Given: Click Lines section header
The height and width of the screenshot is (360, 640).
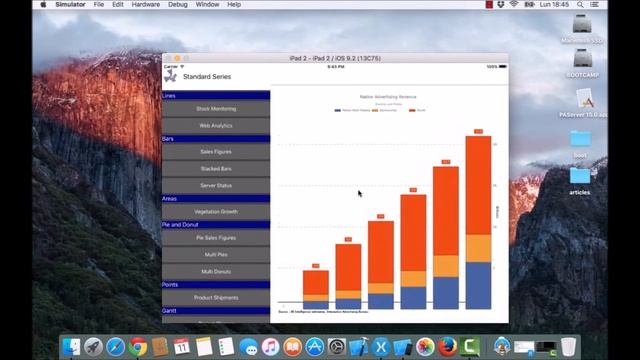Looking at the screenshot, I should point(216,96).
